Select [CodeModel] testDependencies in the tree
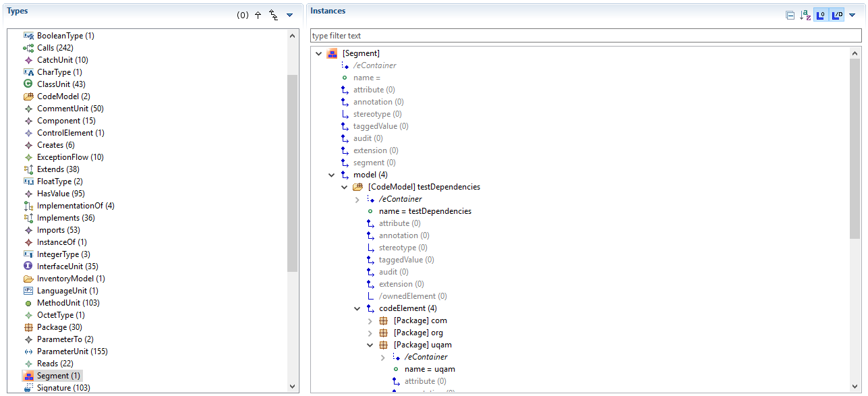Screen dimensions: 868x396 tap(424, 187)
